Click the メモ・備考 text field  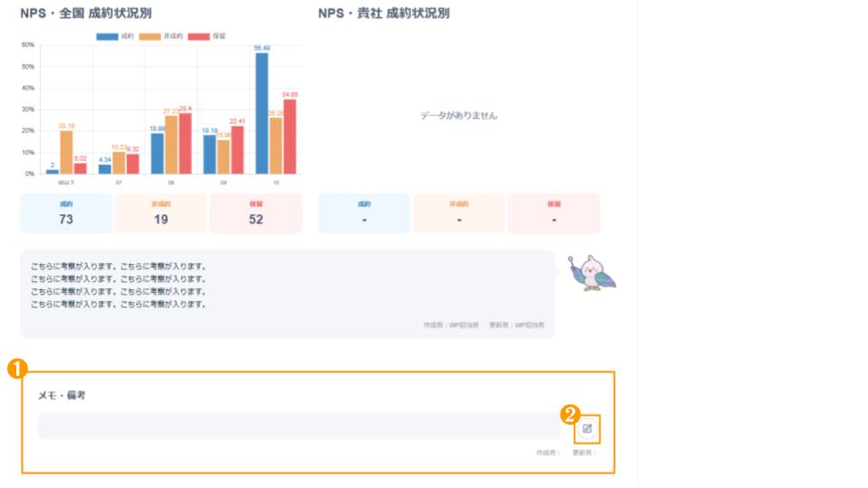pos(298,427)
